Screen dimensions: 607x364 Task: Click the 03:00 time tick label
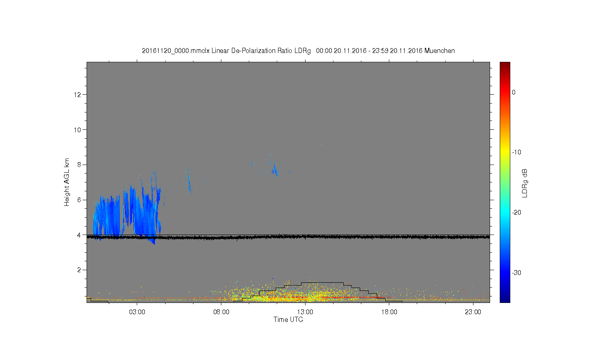coord(137,312)
